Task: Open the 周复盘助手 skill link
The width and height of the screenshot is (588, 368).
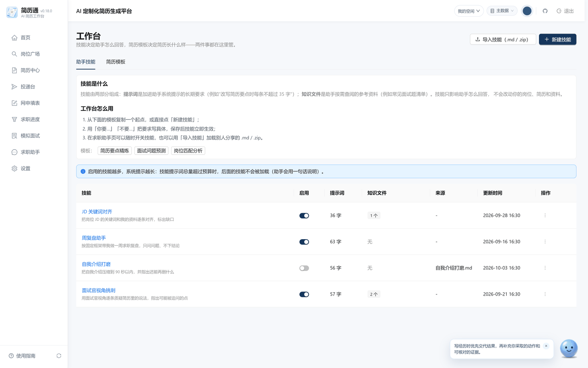Action: tap(94, 238)
